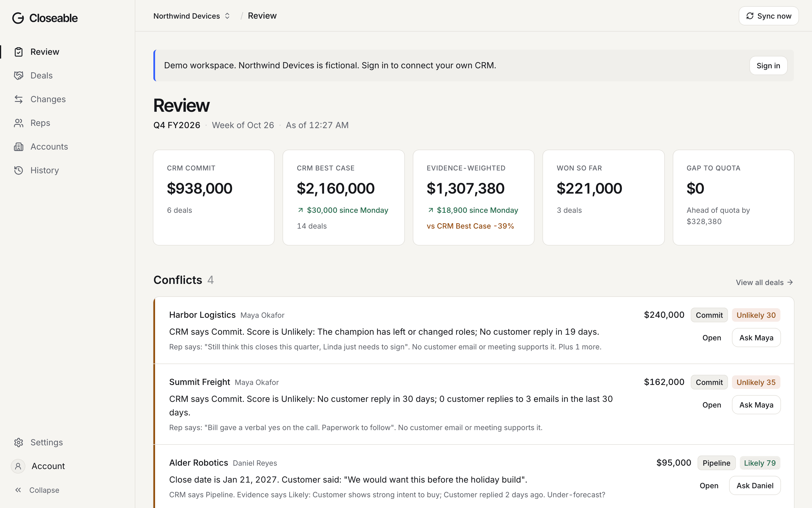
Task: Click the Sign in button
Action: (768, 66)
